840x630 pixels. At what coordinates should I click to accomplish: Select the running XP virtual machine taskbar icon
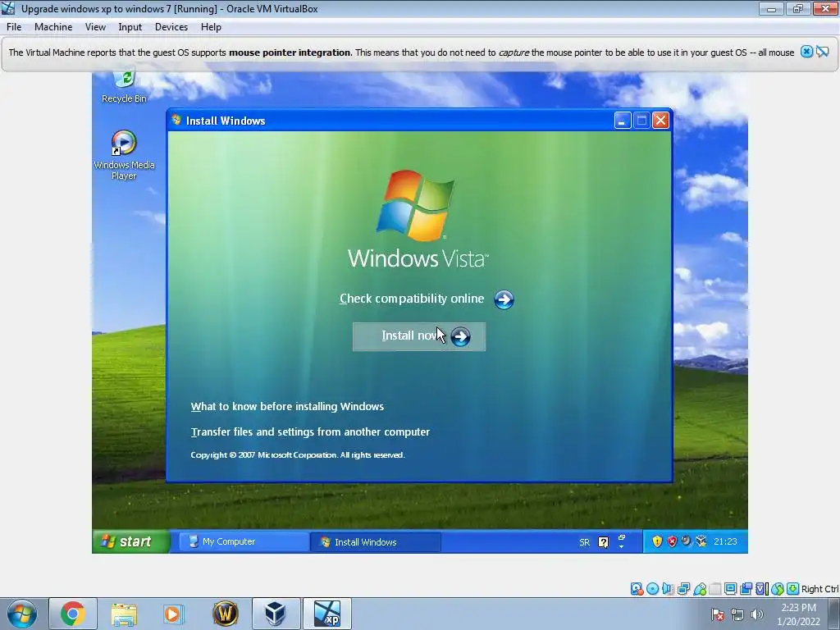coord(327,614)
